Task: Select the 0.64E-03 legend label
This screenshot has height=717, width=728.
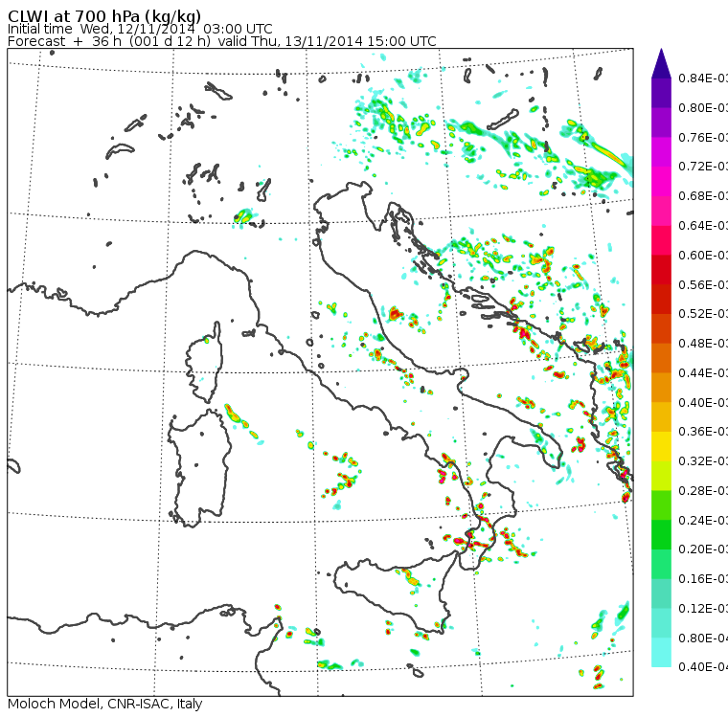Action: (x=703, y=226)
